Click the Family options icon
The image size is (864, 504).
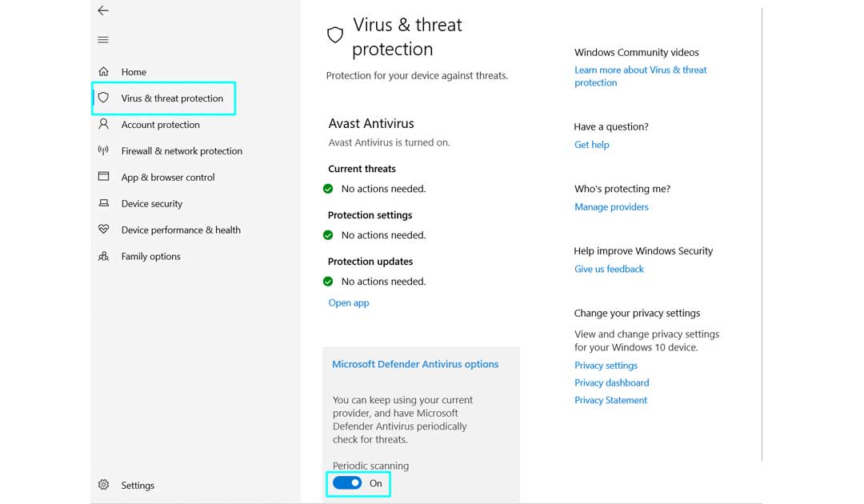point(103,256)
